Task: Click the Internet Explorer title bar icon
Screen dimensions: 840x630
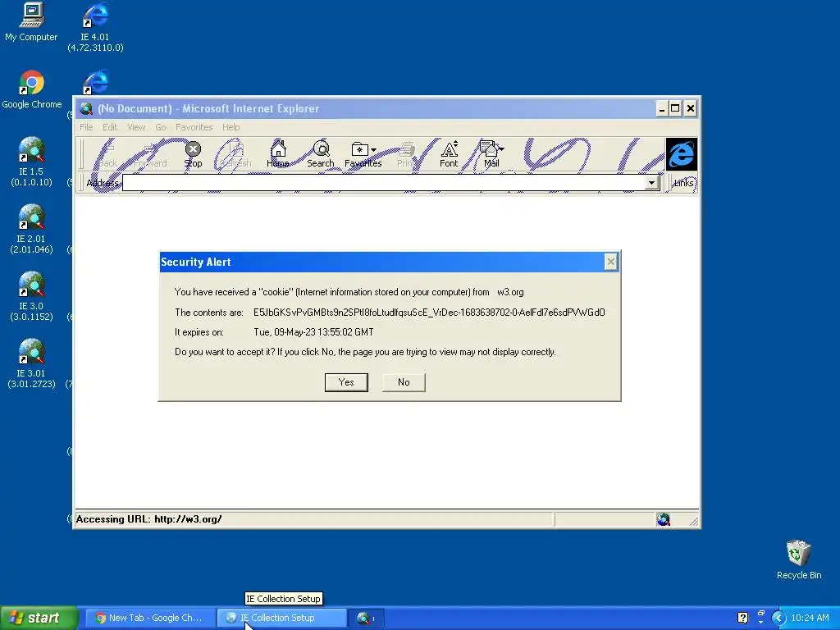Action: 85,109
